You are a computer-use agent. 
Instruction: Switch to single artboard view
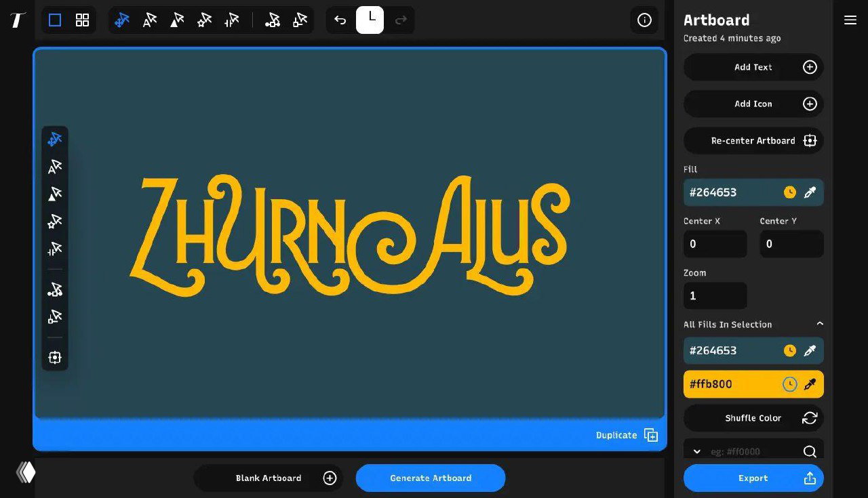tap(55, 20)
